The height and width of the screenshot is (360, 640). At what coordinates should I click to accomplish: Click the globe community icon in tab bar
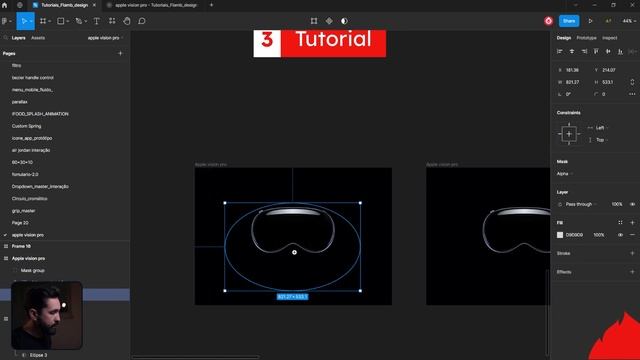(20, 5)
